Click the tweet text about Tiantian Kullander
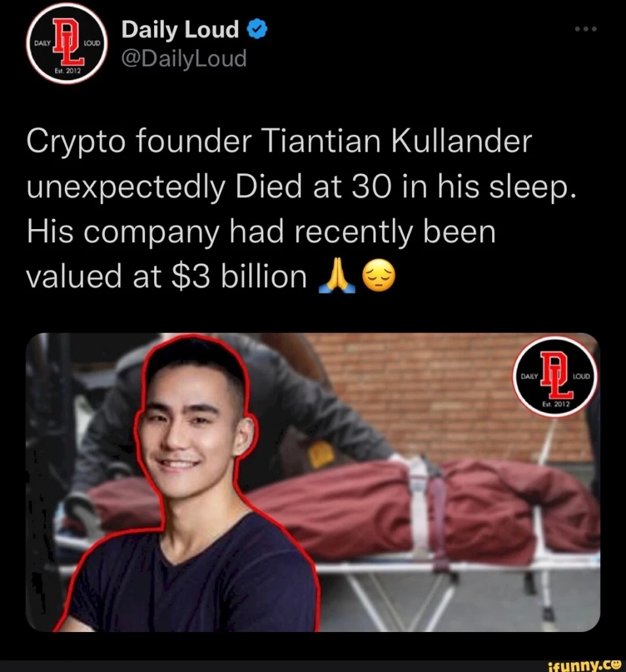Viewport: 626px width, 672px height. [300, 209]
